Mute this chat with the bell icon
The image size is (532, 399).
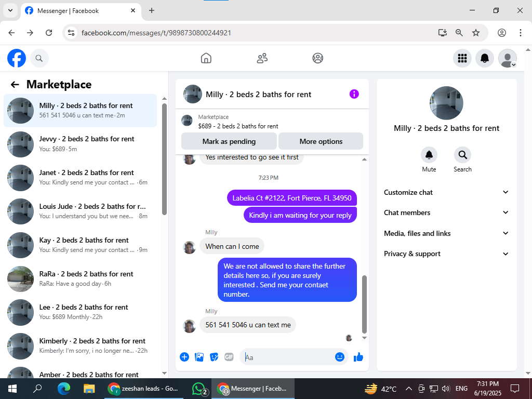(x=429, y=155)
